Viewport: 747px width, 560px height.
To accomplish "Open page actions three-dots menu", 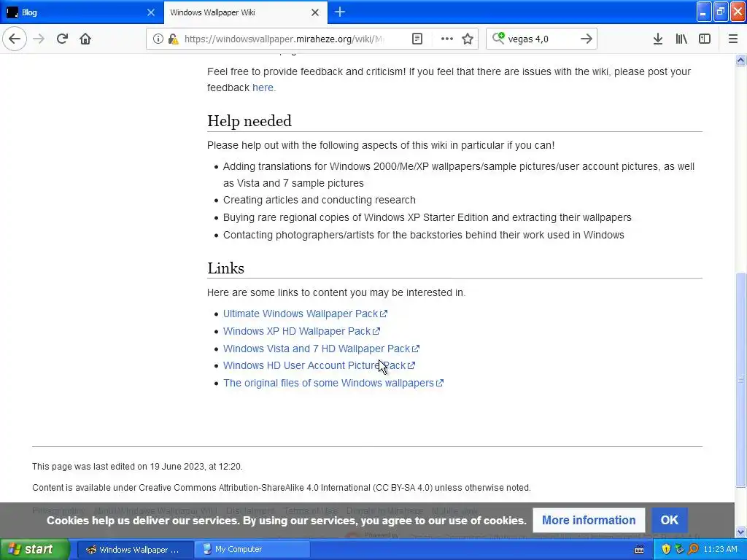I will coord(446,39).
